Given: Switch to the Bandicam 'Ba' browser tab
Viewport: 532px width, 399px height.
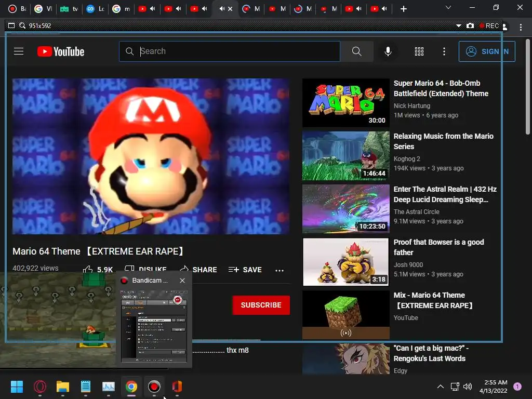Looking at the screenshot, I should (x=17, y=9).
